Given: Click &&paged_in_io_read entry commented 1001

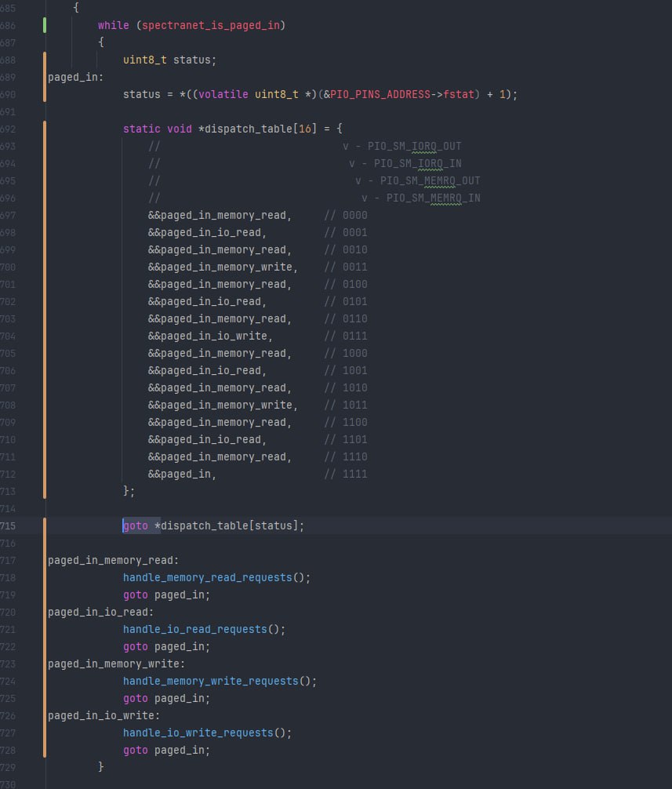Looking at the screenshot, I should [207, 371].
